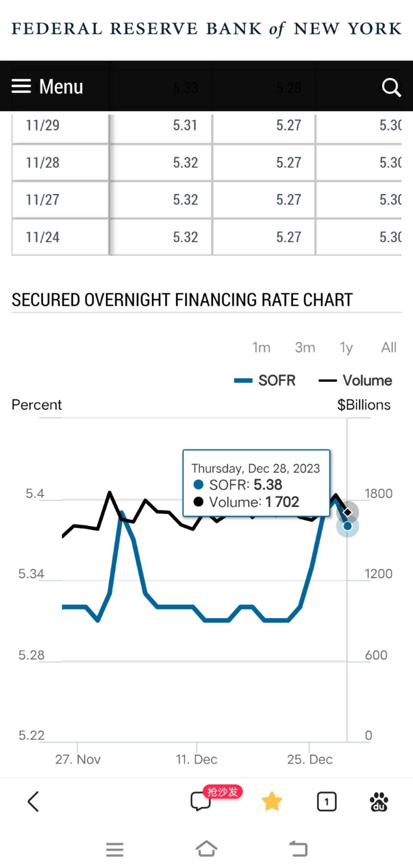Image resolution: width=413 pixels, height=868 pixels.
Task: Select the 1m chart range
Action: (261, 348)
